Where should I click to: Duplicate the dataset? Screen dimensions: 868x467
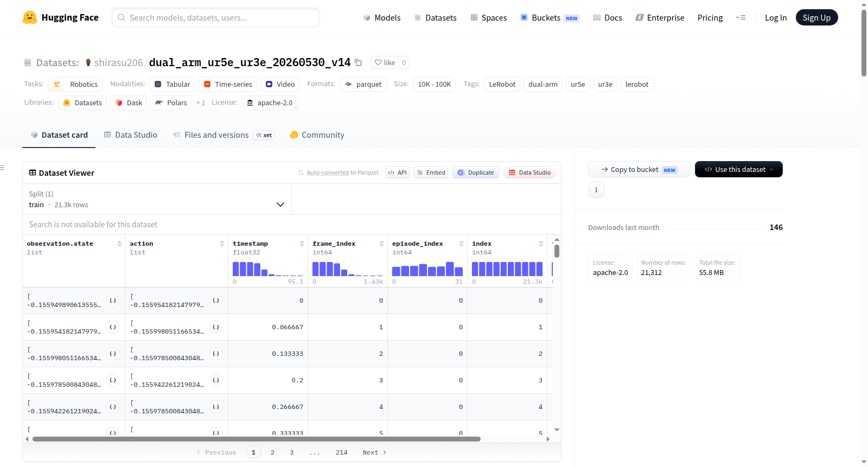[476, 172]
